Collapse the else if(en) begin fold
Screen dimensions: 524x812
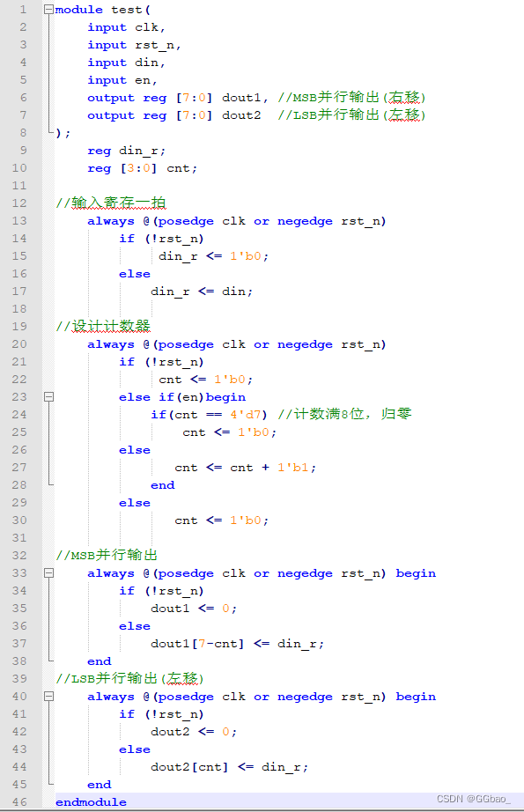coord(48,396)
